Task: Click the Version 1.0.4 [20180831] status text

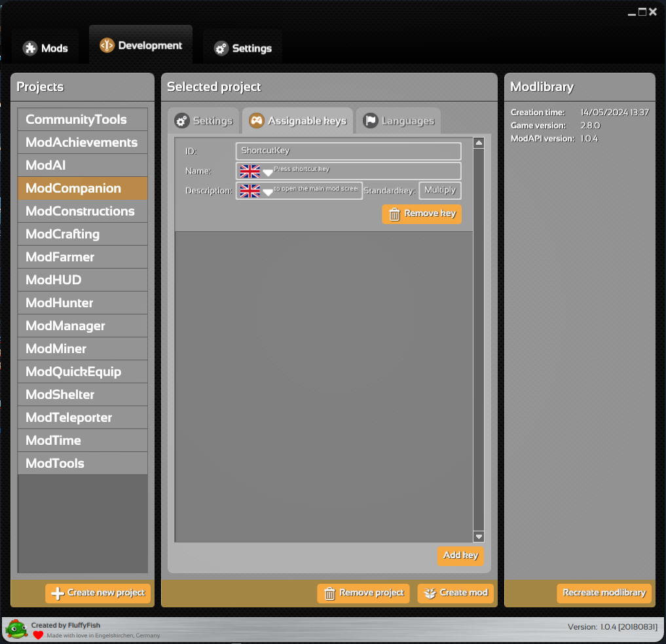Action: (612, 627)
